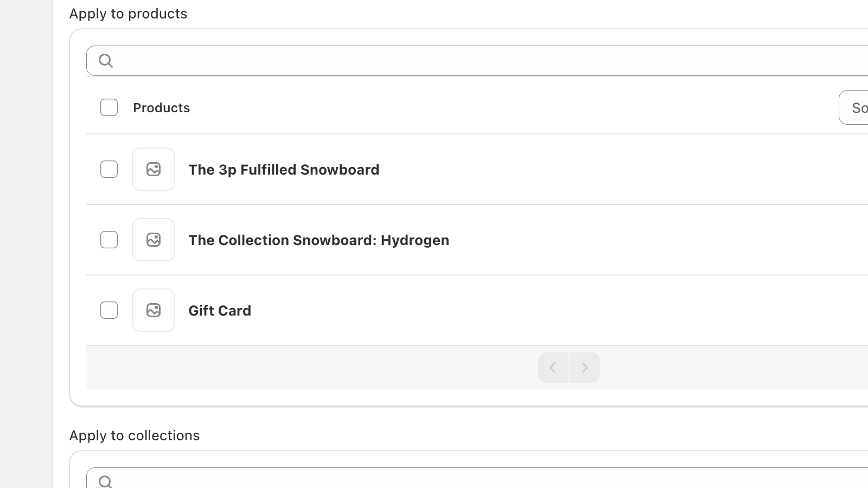Check the Products select-all checkbox
Viewport: 868px width, 488px height.
coord(108,107)
